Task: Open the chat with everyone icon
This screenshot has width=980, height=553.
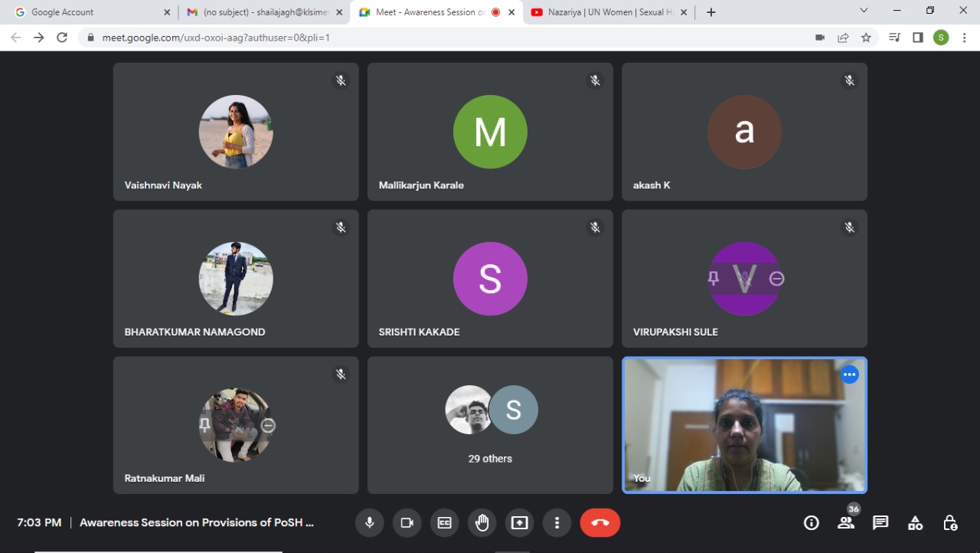Action: (880, 522)
